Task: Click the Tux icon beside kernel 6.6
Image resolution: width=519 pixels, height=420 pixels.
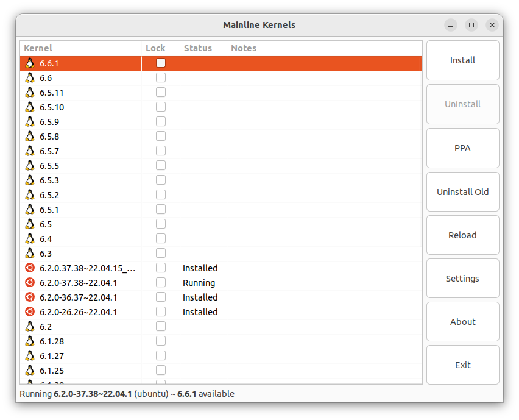Action: (x=30, y=78)
